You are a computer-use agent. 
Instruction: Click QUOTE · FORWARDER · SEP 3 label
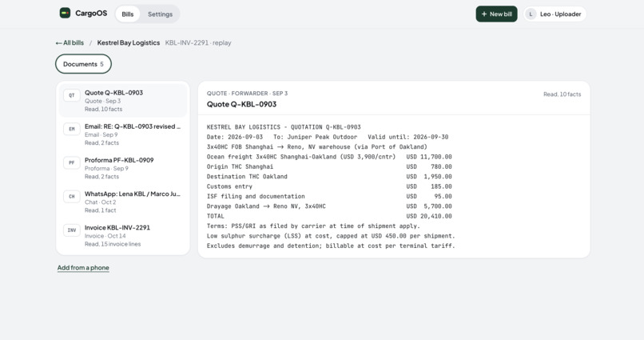pos(247,94)
